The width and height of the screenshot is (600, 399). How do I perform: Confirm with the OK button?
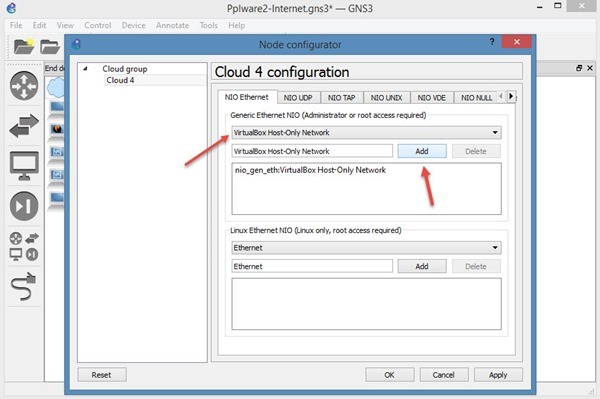click(x=390, y=375)
